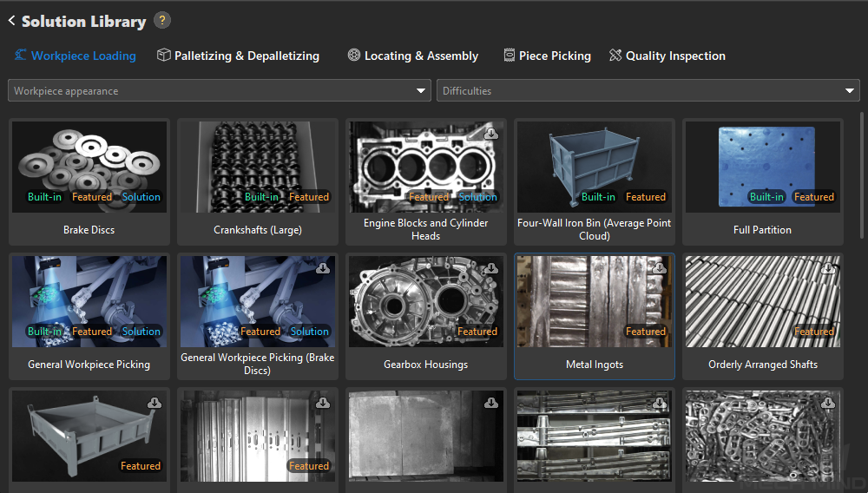868x493 pixels.
Task: Click the Solution tag on Brake Discs
Action: tap(141, 197)
